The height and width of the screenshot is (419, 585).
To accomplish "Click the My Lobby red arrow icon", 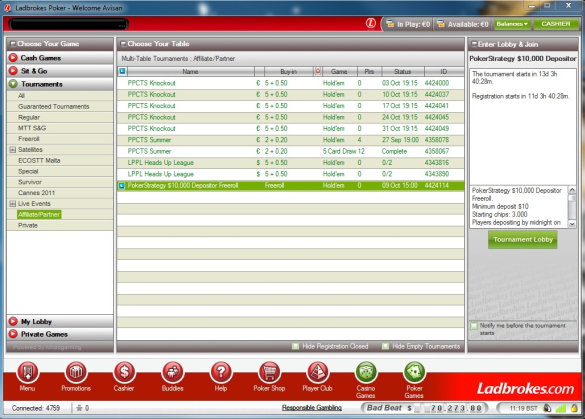I will click(13, 321).
